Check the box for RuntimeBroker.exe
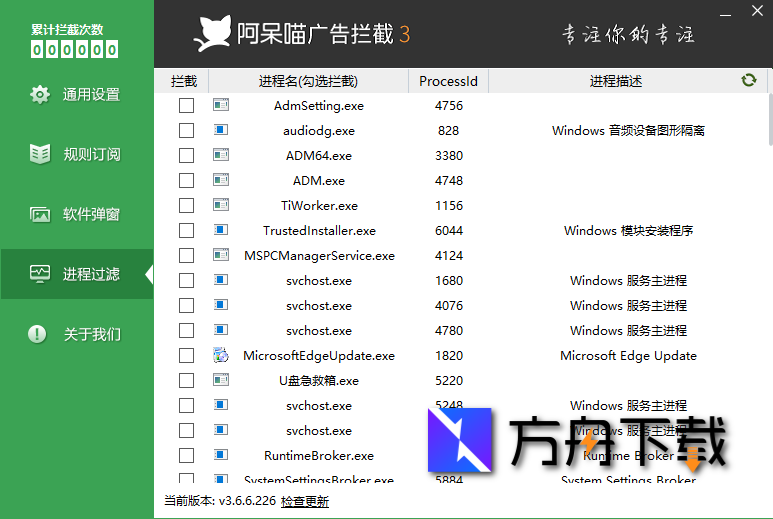This screenshot has height=519, width=773. (186, 455)
